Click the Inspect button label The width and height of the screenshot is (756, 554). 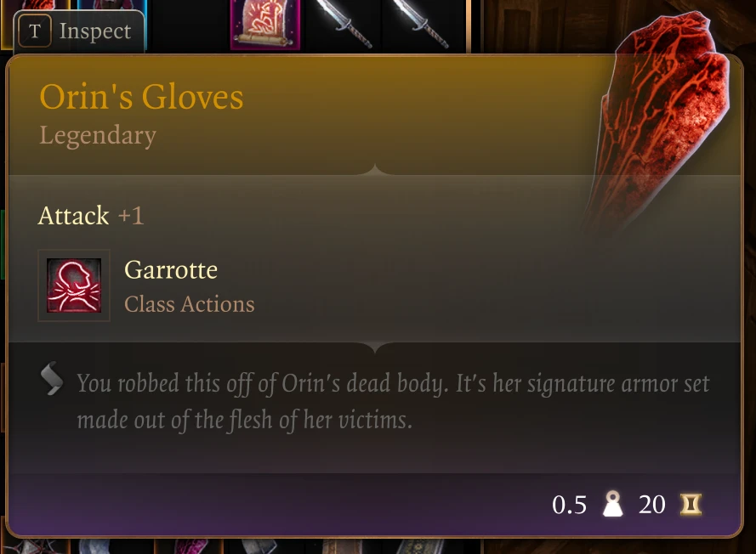(x=95, y=31)
